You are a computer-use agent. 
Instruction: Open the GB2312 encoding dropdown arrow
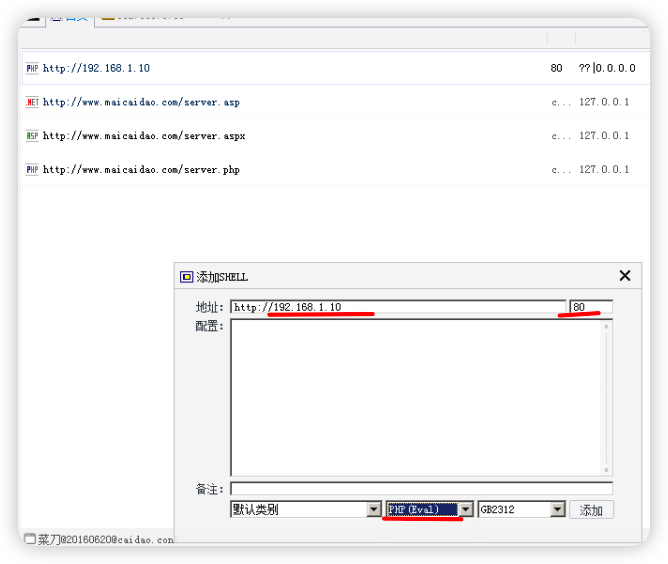(x=557, y=509)
